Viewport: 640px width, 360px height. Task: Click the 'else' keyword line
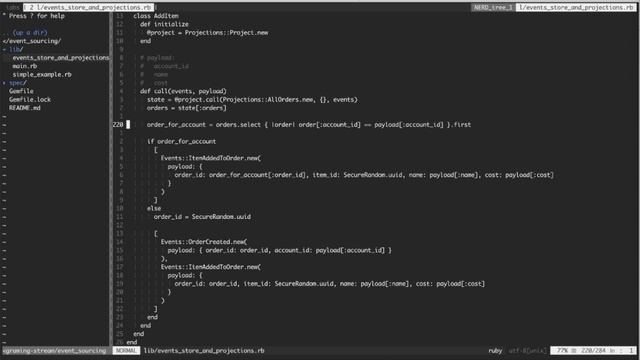(154, 208)
